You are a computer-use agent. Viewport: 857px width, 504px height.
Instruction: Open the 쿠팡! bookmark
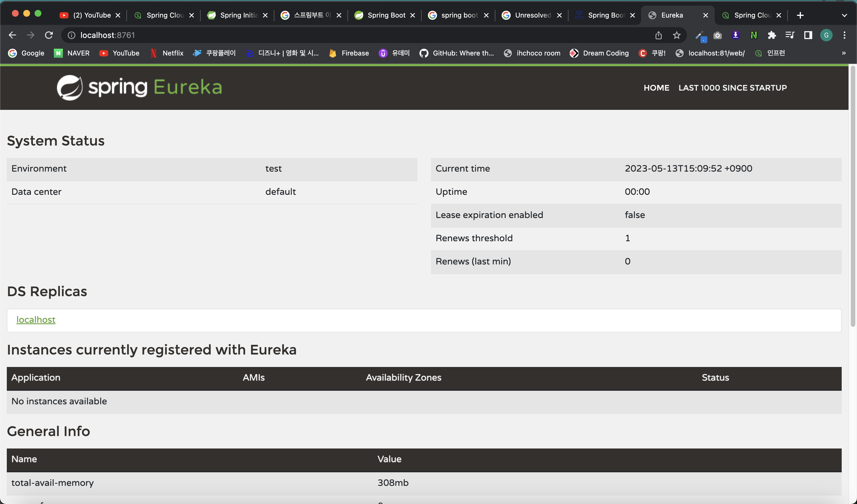(652, 53)
